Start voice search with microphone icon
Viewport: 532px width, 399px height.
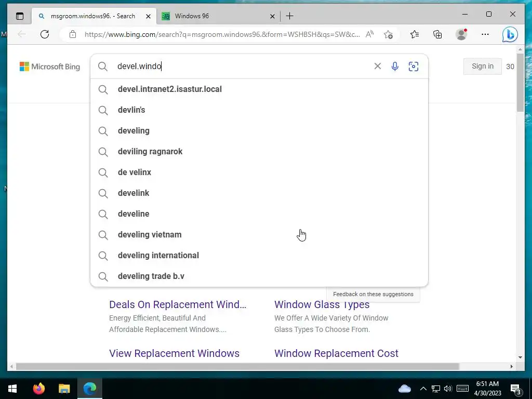pyautogui.click(x=395, y=66)
